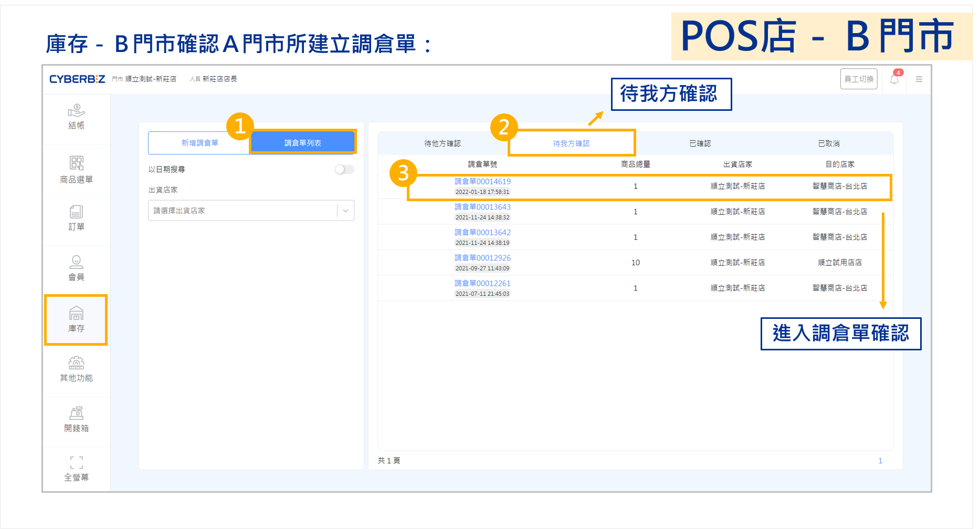
Task: Go to 訂單 orders in sidebar
Action: 76,218
